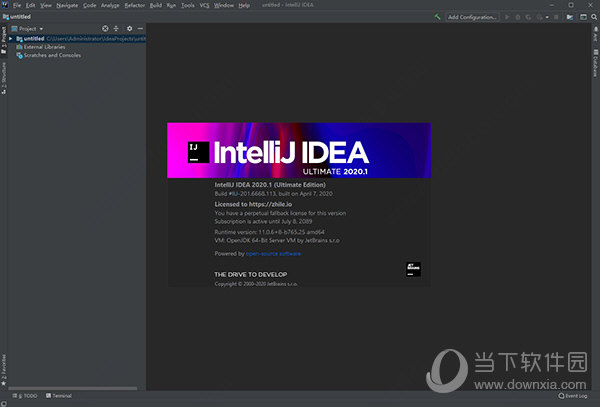Click the IntelliJ app icon in title bar

click(5, 5)
